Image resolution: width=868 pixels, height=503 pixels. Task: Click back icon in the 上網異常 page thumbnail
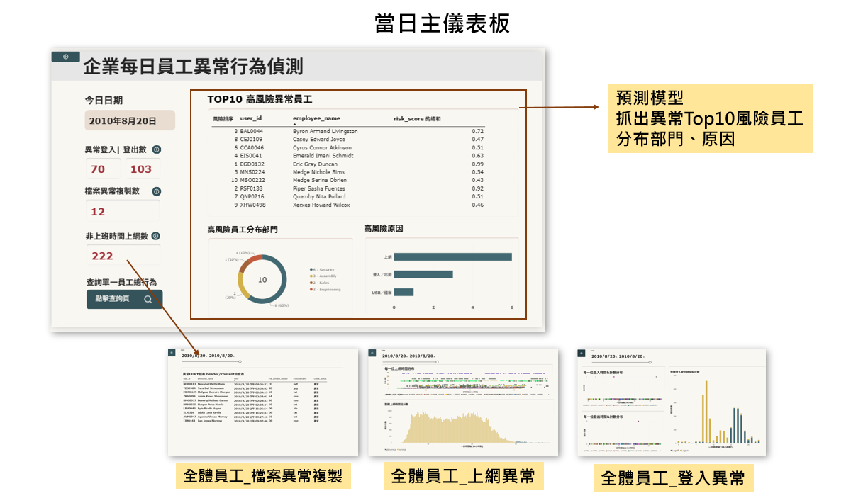point(372,352)
